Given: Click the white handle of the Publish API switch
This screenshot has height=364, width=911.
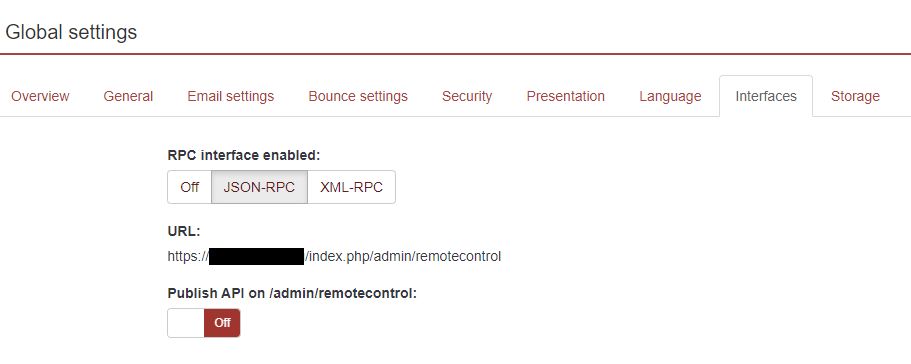Looking at the screenshot, I should click(x=186, y=323).
